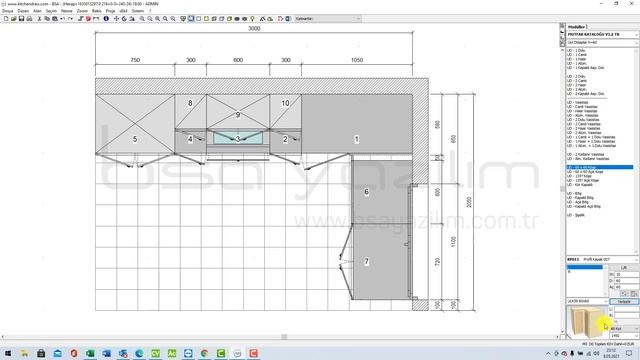Select highlighted UD - 60 x 60 Köşe

point(600,167)
